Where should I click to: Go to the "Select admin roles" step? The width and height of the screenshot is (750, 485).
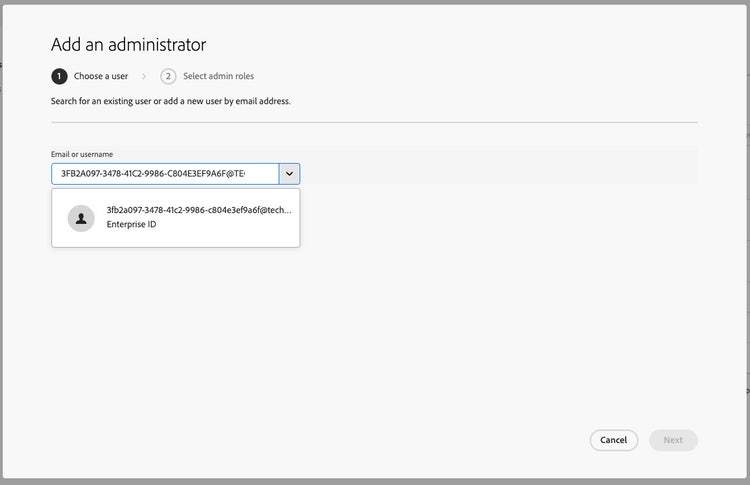[218, 76]
